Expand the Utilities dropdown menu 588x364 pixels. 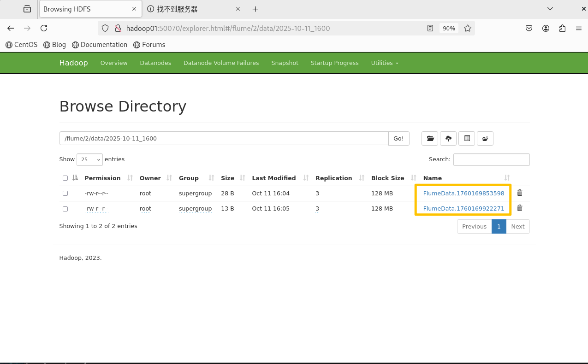[x=385, y=63]
